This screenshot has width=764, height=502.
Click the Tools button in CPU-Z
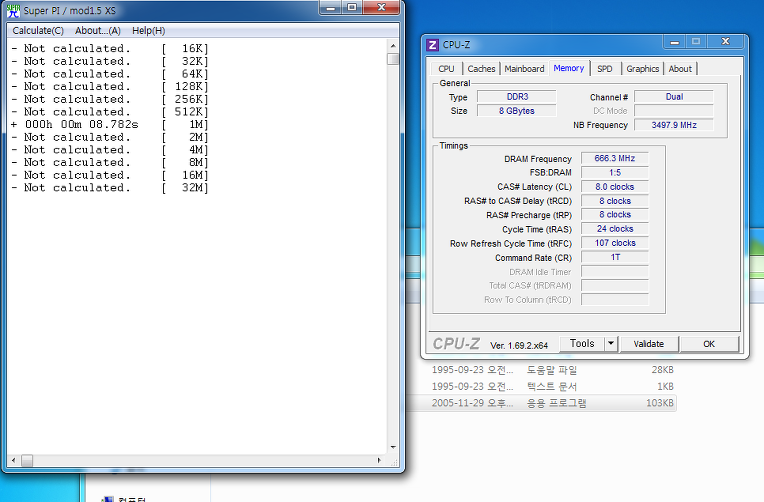[582, 344]
